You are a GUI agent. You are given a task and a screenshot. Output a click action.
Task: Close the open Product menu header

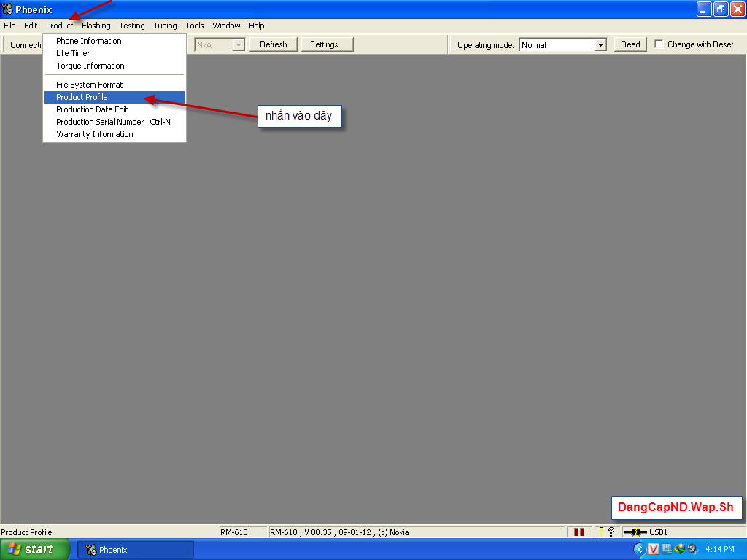coord(60,26)
